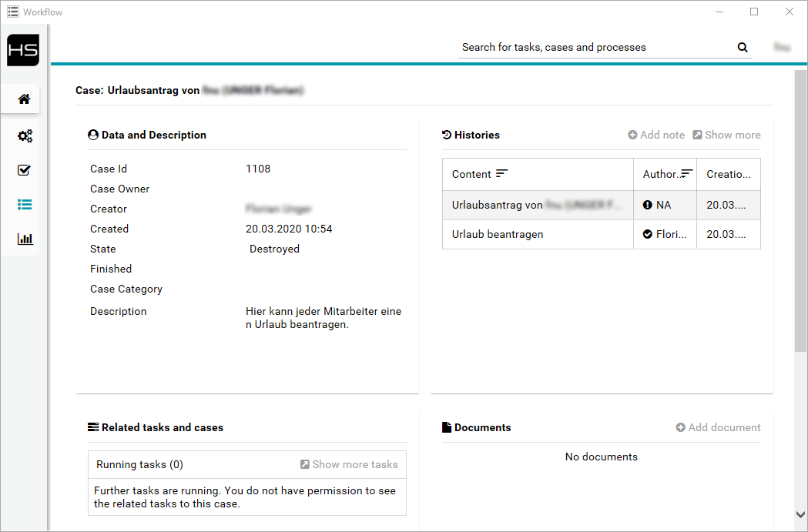The width and height of the screenshot is (808, 532).
Task: Sort histories by Author column
Action: [686, 173]
